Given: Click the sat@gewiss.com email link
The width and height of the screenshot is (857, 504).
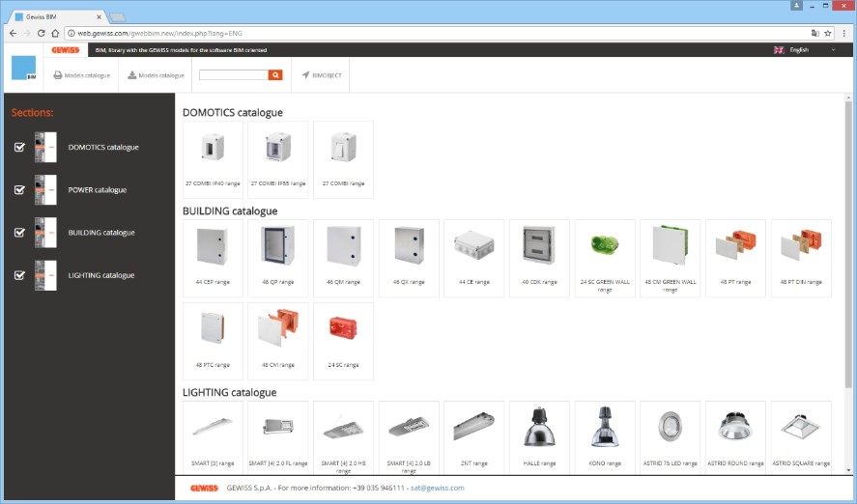Looking at the screenshot, I should pos(438,488).
